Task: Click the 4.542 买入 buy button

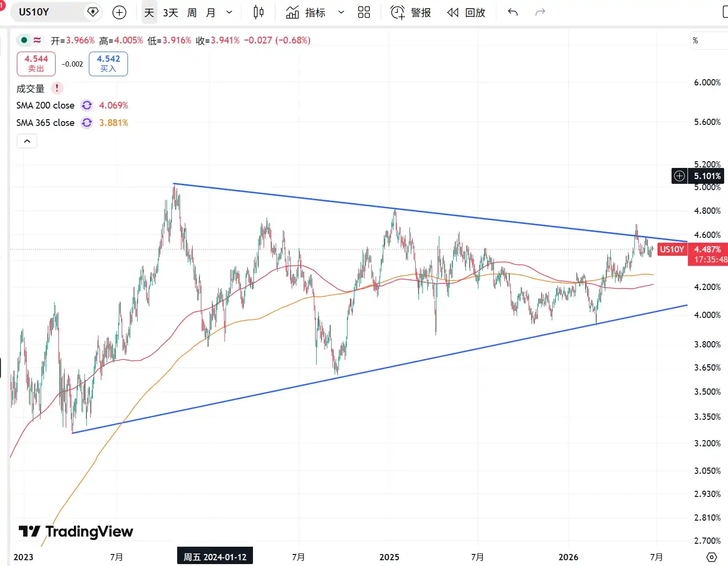Action: point(108,64)
